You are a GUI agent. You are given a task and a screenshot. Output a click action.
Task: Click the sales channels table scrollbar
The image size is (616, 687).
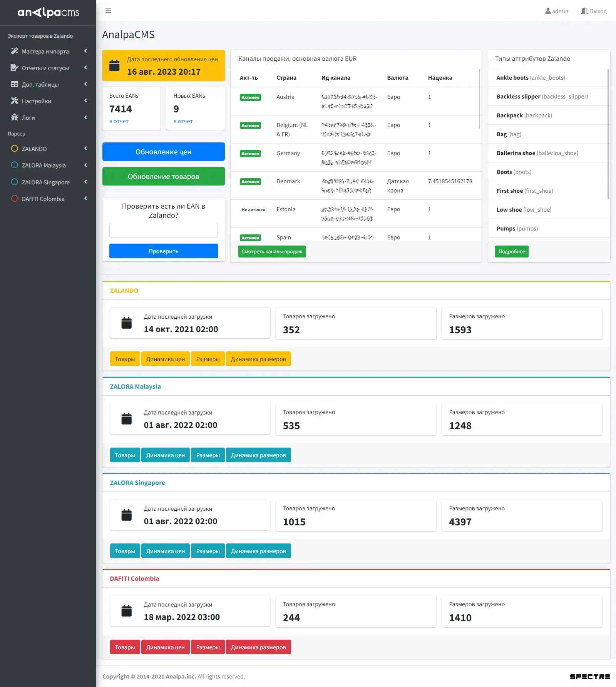pos(479,99)
